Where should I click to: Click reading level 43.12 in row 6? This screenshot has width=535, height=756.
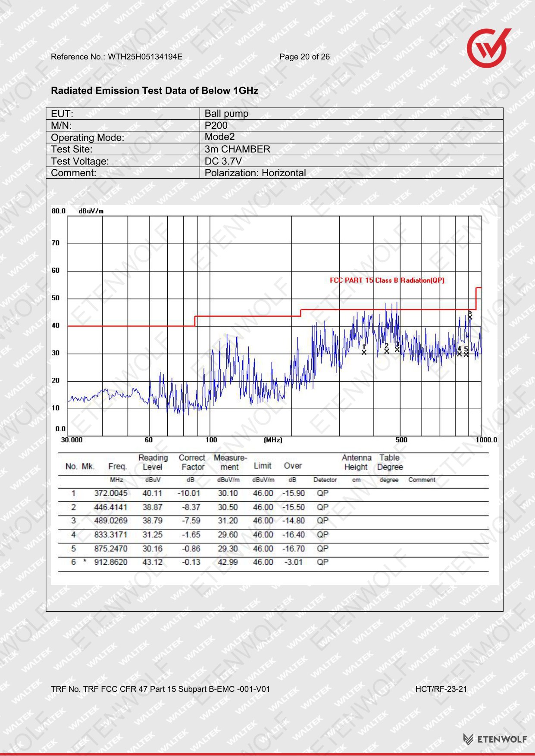[x=153, y=562]
